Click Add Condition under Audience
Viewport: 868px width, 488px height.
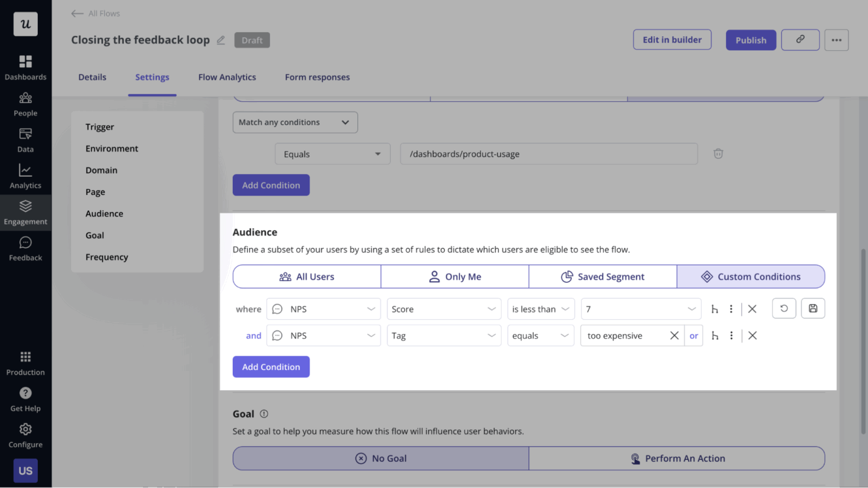271,367
